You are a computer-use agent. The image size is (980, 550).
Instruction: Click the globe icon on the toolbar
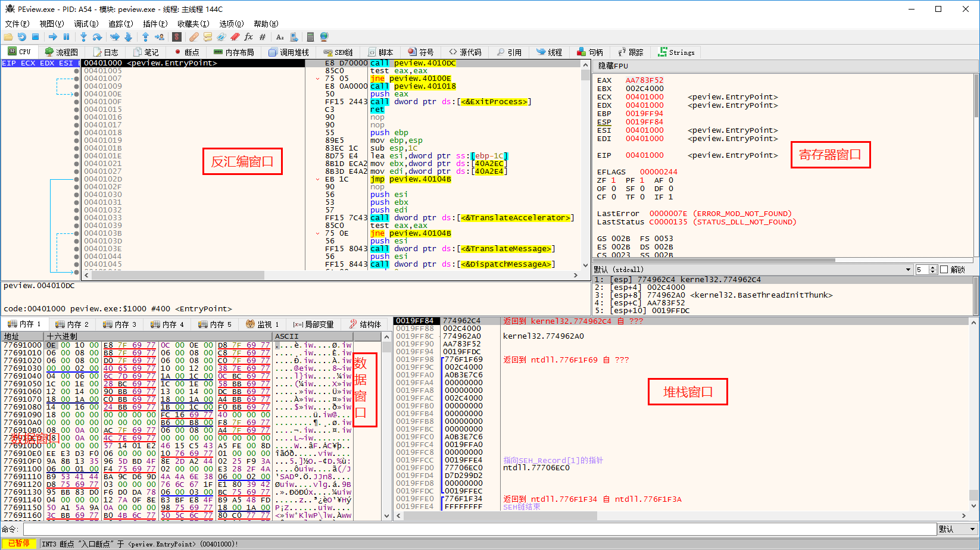(324, 37)
